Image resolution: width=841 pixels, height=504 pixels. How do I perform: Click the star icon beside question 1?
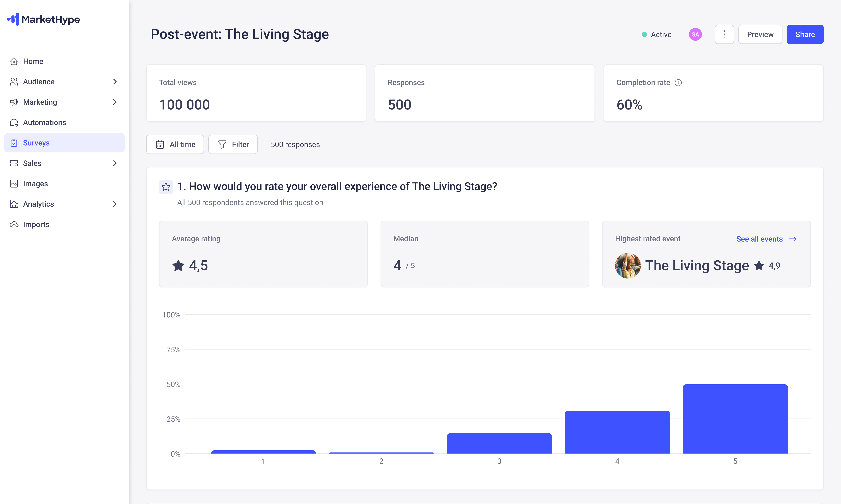tap(166, 186)
